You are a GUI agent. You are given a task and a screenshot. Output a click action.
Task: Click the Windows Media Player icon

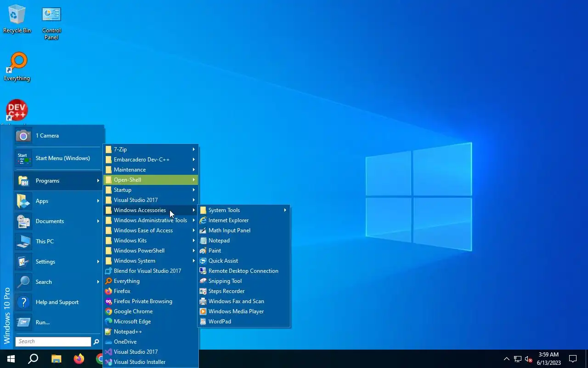(x=203, y=311)
